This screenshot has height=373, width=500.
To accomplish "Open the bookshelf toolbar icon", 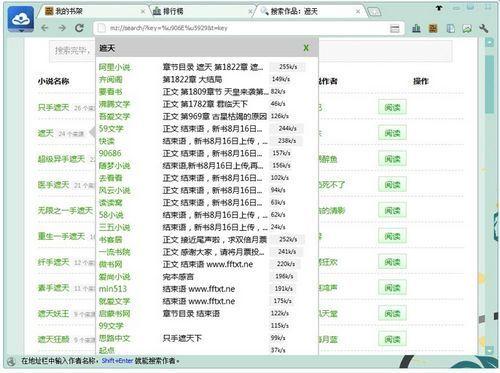I will coord(433,29).
